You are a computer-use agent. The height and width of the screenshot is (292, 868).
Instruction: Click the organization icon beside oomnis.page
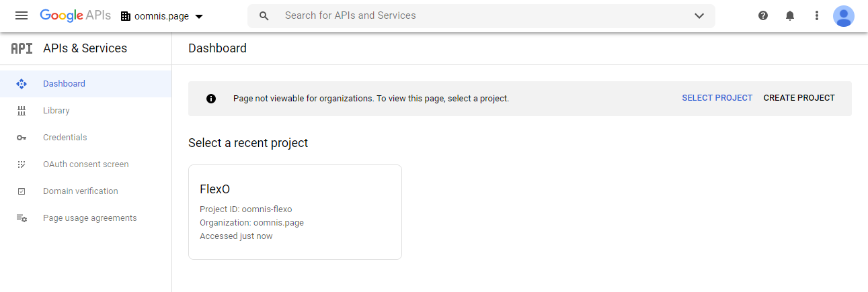126,16
